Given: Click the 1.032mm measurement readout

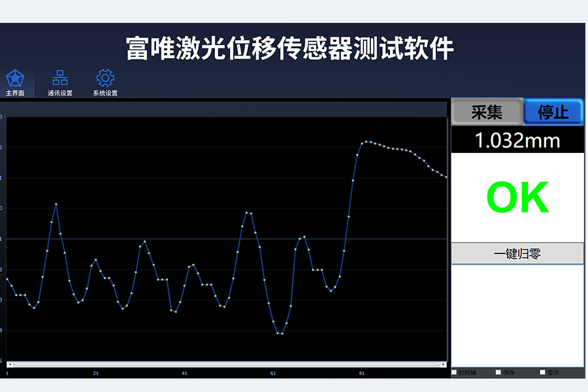Looking at the screenshot, I should coord(517,140).
